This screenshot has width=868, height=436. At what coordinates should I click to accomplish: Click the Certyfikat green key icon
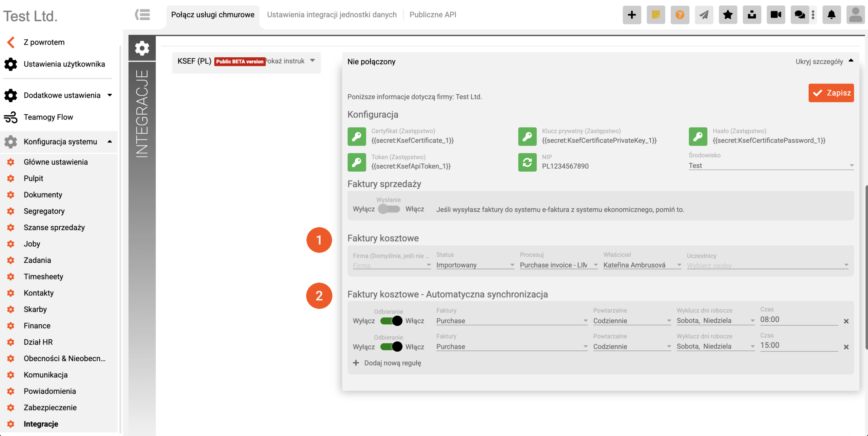click(357, 136)
